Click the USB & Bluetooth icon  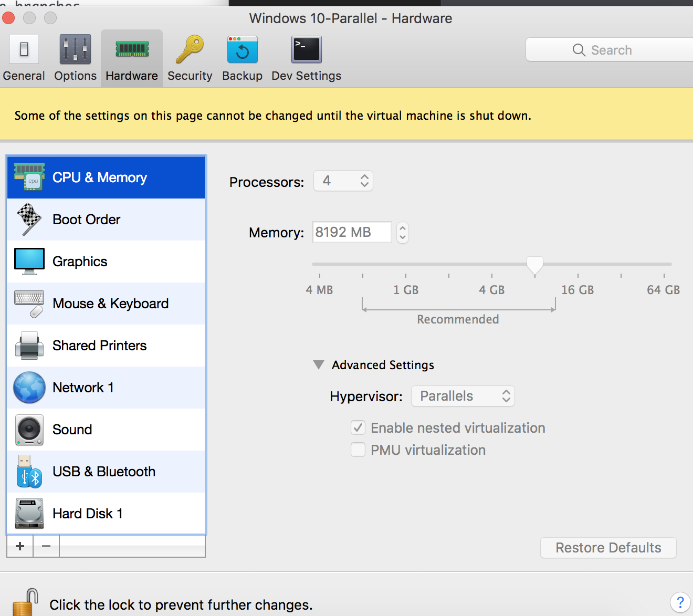coord(29,472)
